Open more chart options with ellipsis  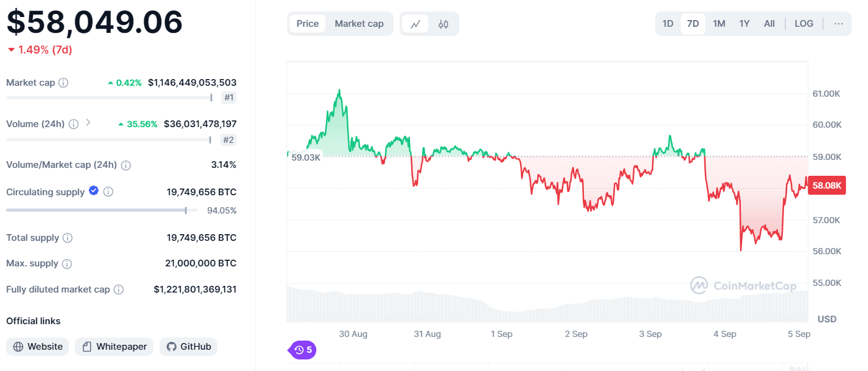pos(839,23)
